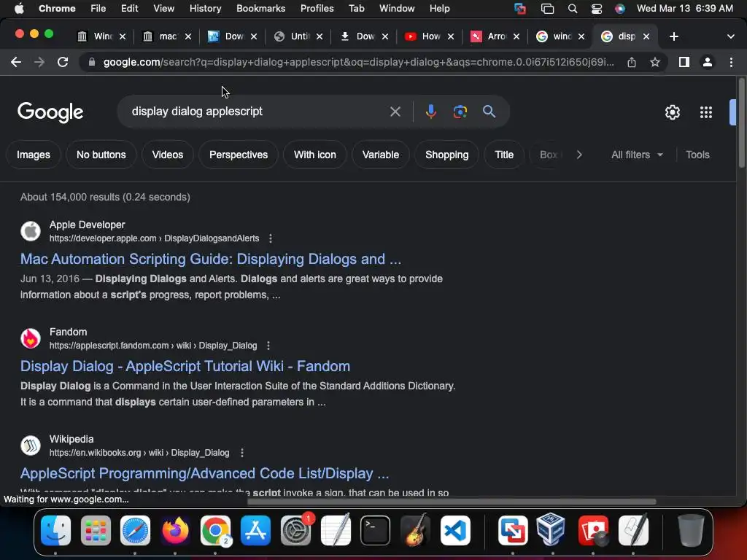Select the Shopping filter chip
The width and height of the screenshot is (747, 560).
click(446, 155)
